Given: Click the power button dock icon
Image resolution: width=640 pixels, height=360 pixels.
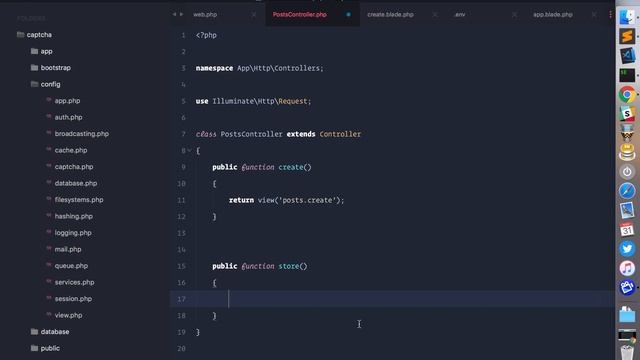Looking at the screenshot, I should 627,172.
